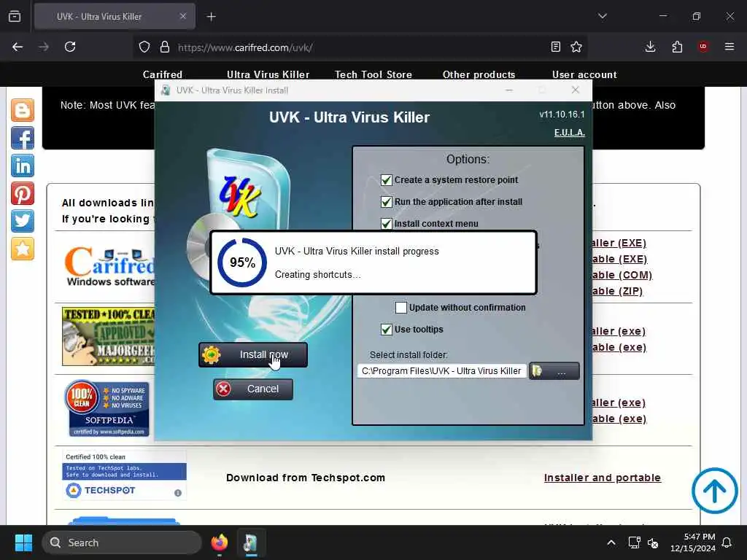Open Windows Start menu
The width and height of the screenshot is (747, 560).
tap(23, 542)
